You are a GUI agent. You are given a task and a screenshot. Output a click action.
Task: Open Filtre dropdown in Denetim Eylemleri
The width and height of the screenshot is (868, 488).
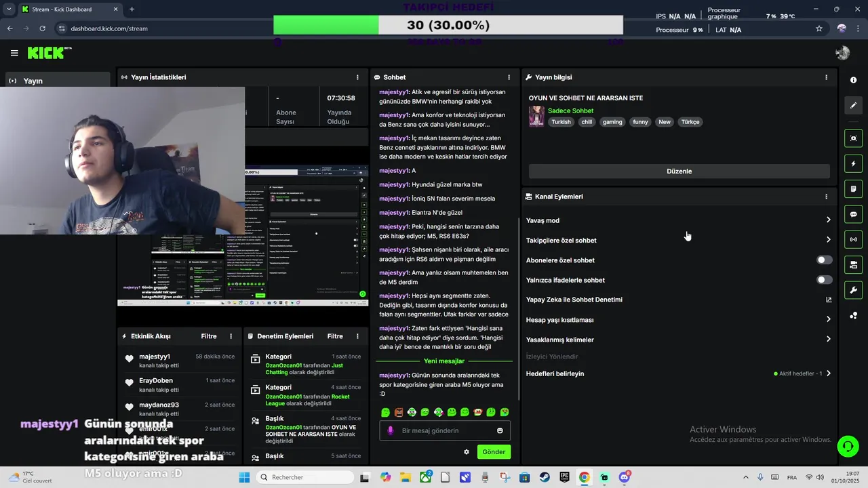(x=335, y=336)
